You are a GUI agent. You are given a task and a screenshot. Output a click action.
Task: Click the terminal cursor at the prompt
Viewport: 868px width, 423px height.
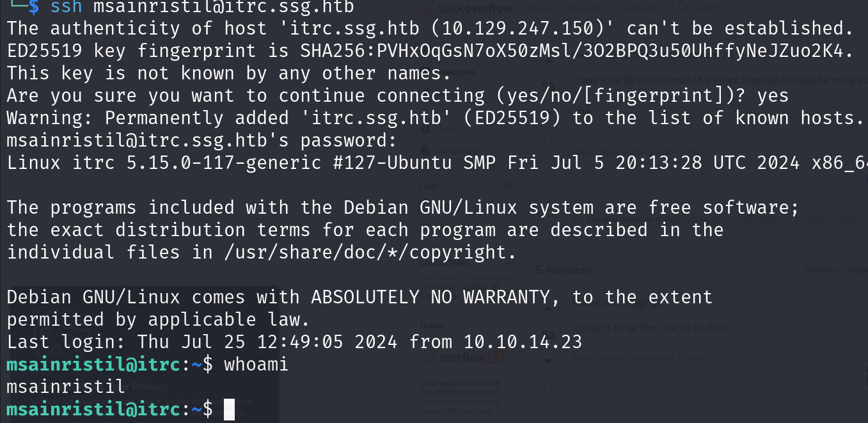(x=230, y=410)
